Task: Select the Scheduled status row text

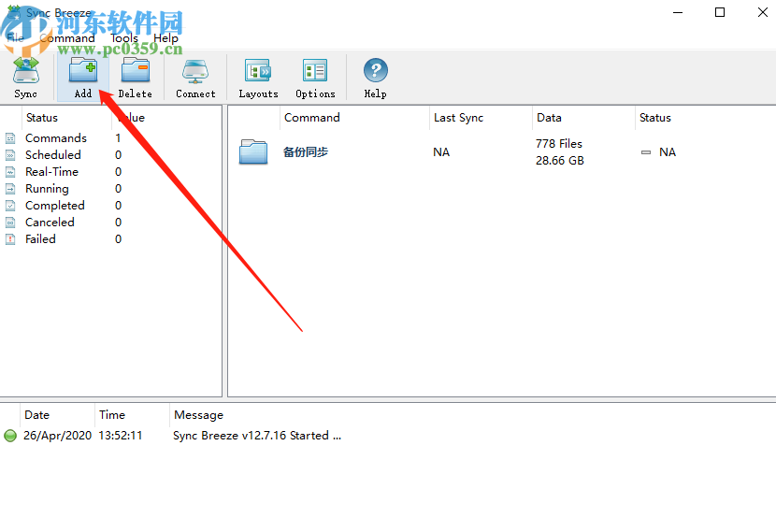Action: pyautogui.click(x=53, y=155)
